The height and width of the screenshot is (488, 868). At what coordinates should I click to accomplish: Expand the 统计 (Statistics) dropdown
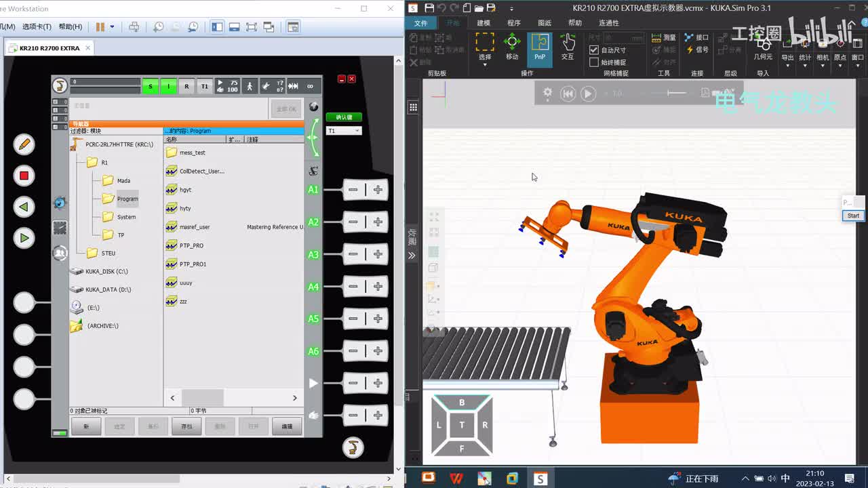(805, 65)
